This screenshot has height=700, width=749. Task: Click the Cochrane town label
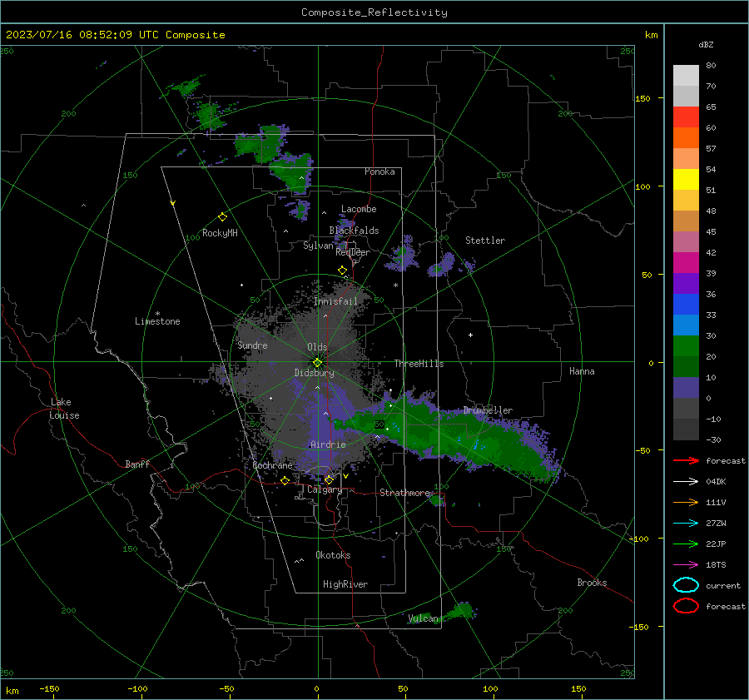(272, 465)
